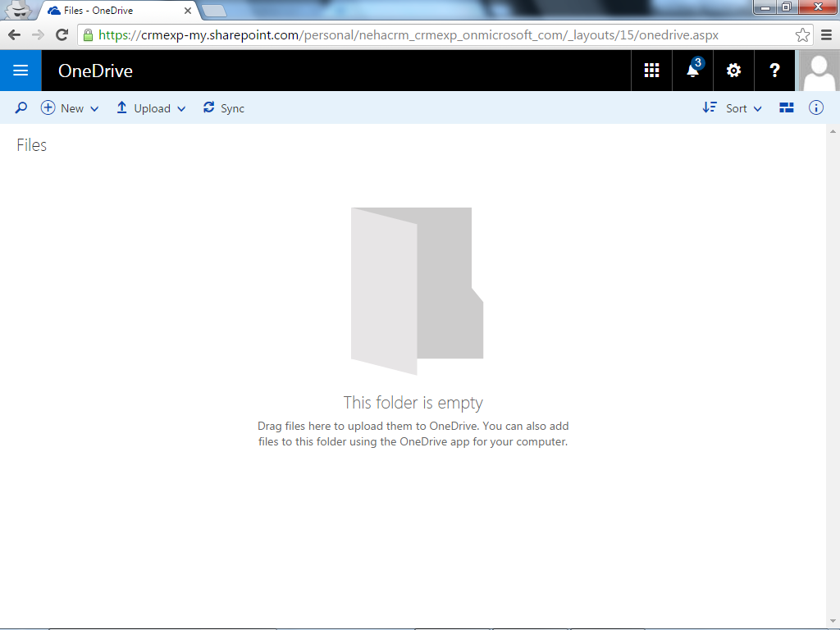The width and height of the screenshot is (840, 630).
Task: Click the sort order icon
Action: point(710,107)
